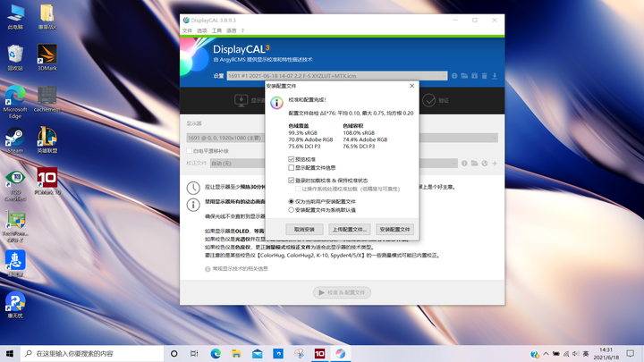This screenshot has width=644, height=362.
Task: Open the Steam desktop shortcut
Action: [15, 139]
